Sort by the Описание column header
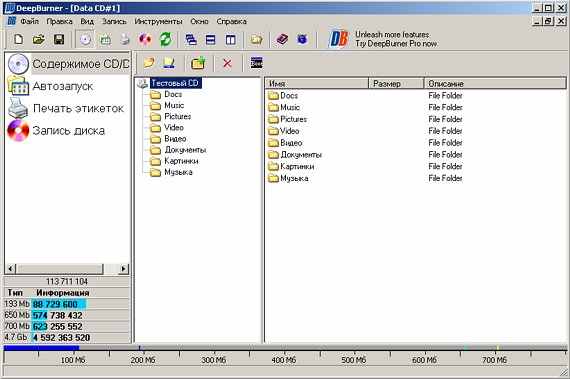 coord(495,84)
